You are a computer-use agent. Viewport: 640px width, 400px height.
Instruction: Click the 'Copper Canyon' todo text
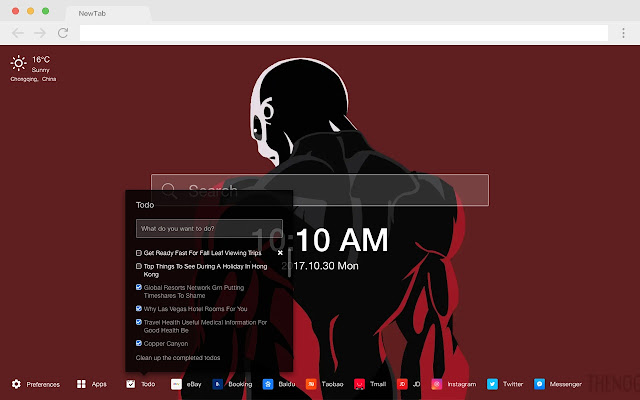166,344
